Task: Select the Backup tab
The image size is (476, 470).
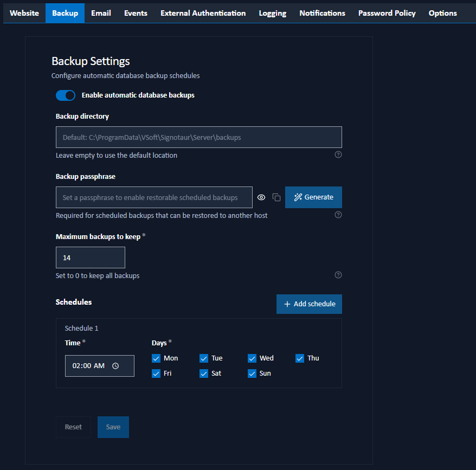Action: [65, 14]
